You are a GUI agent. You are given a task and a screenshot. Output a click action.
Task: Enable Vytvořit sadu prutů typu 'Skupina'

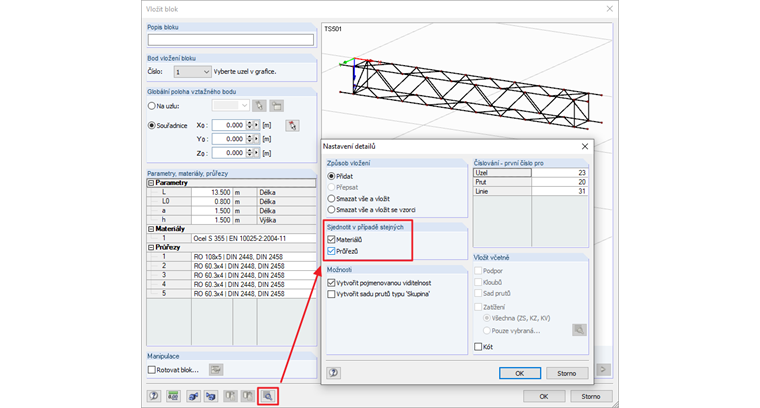(332, 294)
